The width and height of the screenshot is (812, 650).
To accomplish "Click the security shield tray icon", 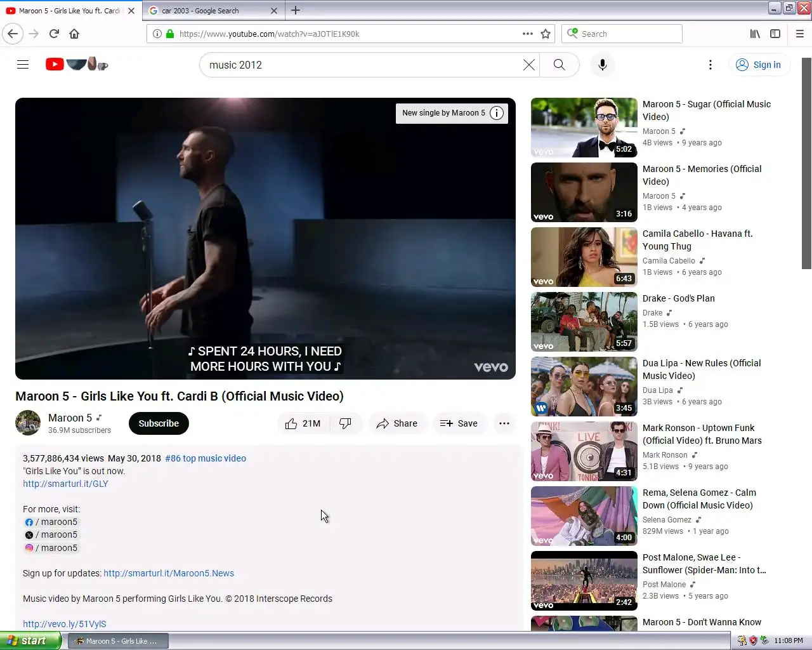I will pyautogui.click(x=753, y=640).
